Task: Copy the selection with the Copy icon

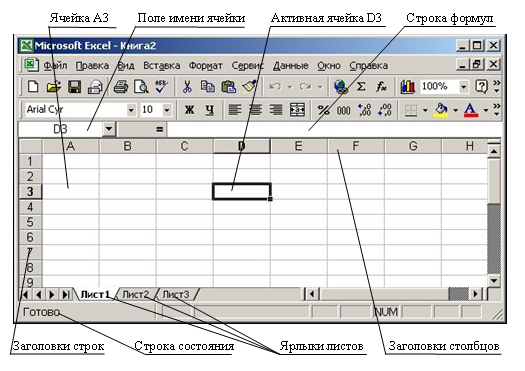Action: pyautogui.click(x=208, y=87)
